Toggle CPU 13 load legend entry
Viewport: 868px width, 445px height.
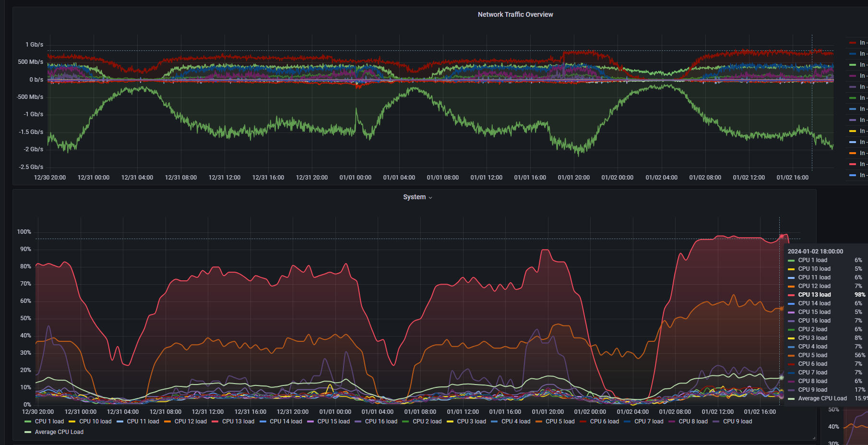(233, 421)
